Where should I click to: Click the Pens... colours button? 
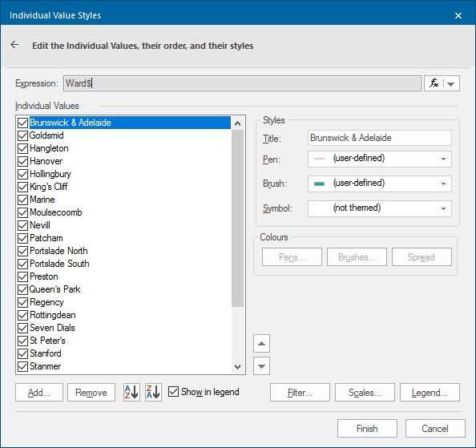click(292, 256)
